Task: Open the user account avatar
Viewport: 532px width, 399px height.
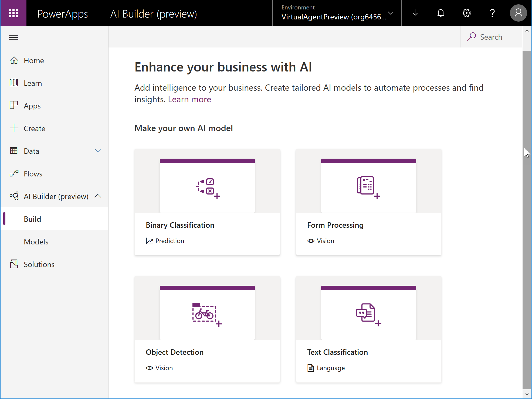Action: (x=518, y=13)
